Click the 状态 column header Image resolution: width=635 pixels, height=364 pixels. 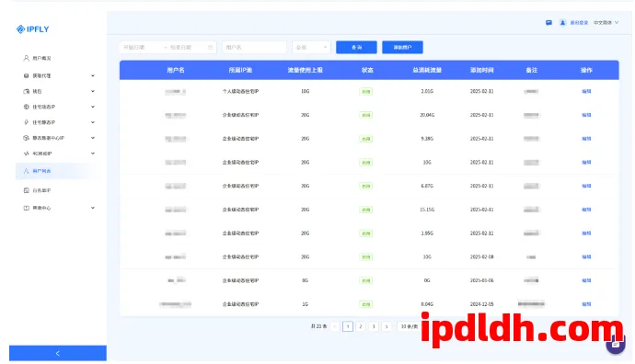pos(367,70)
